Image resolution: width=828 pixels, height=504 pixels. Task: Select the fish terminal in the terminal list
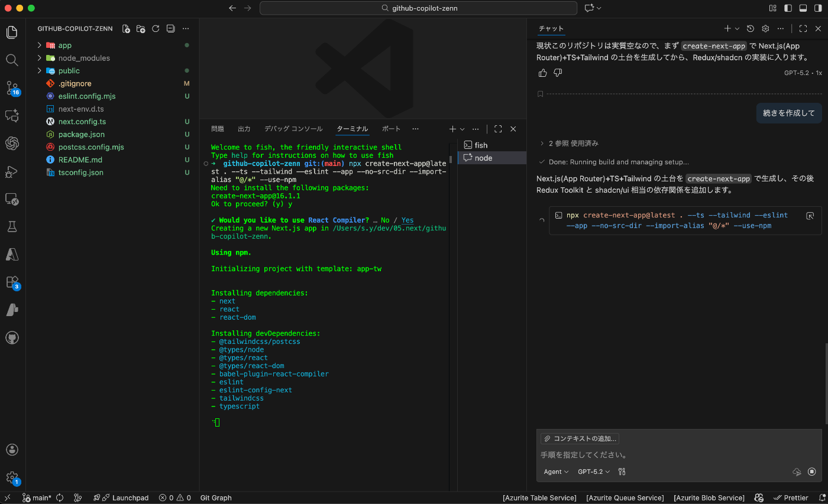pyautogui.click(x=492, y=145)
